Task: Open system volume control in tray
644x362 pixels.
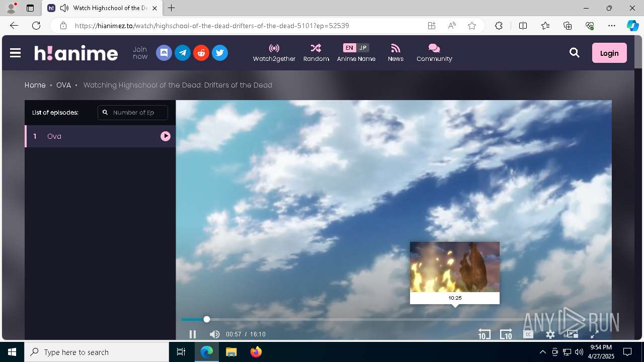Action: coord(579,352)
